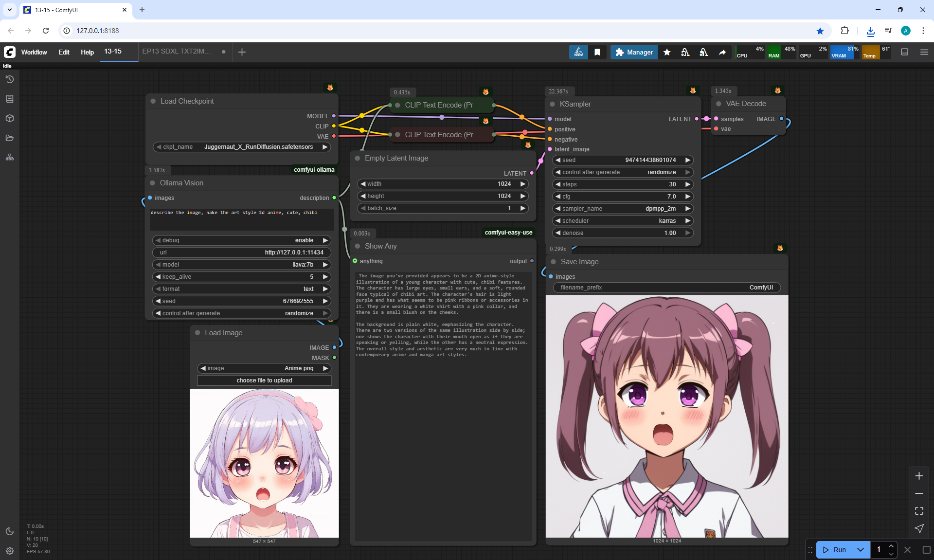Image resolution: width=934 pixels, height=560 pixels.
Task: Collapse the KSampler node via its dot
Action: point(552,104)
